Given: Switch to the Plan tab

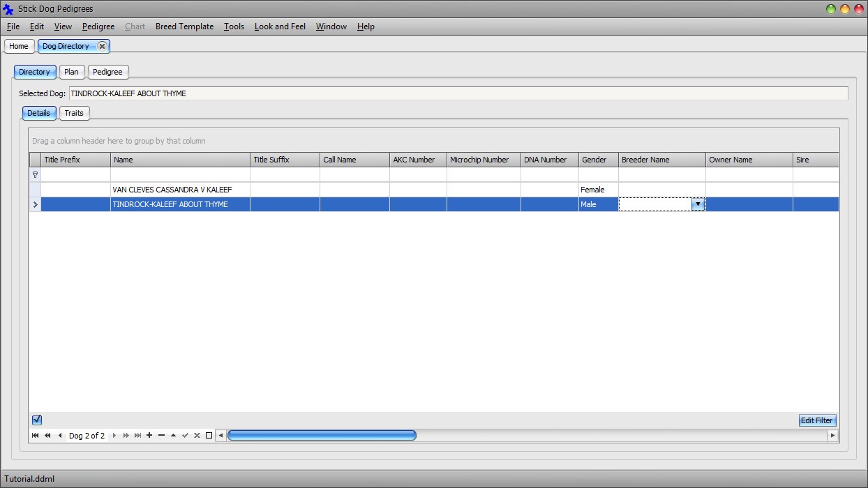Looking at the screenshot, I should (x=71, y=72).
